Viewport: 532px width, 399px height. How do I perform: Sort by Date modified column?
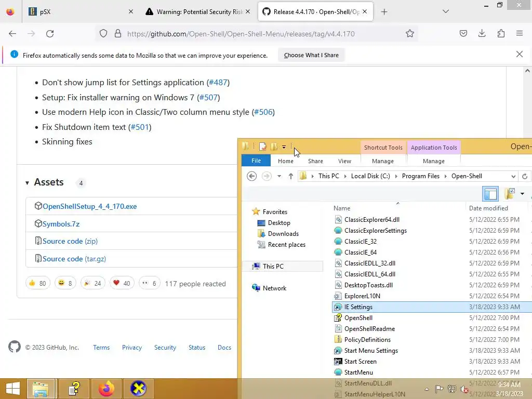pyautogui.click(x=488, y=208)
